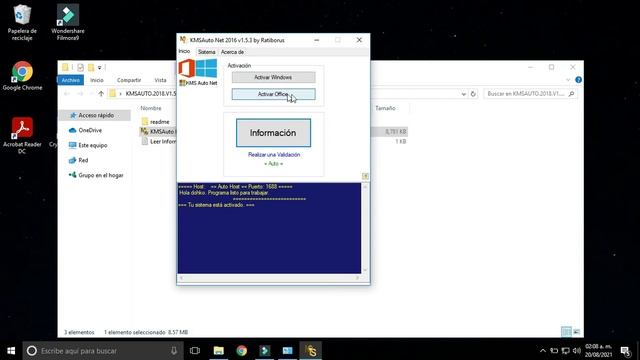Open Task View from the taskbar

[x=195, y=351]
